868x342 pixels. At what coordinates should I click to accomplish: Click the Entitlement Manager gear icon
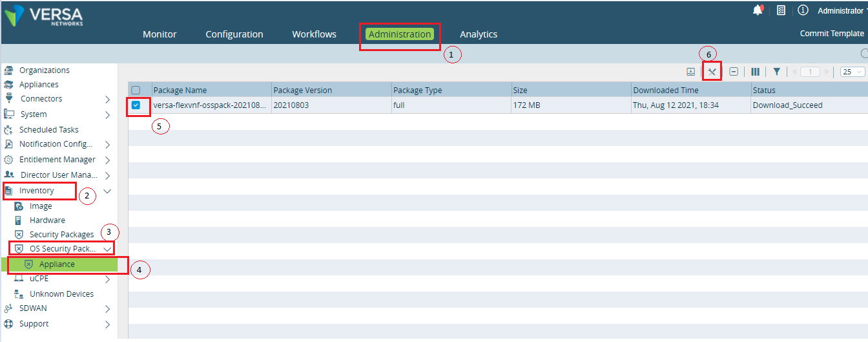pyautogui.click(x=8, y=160)
